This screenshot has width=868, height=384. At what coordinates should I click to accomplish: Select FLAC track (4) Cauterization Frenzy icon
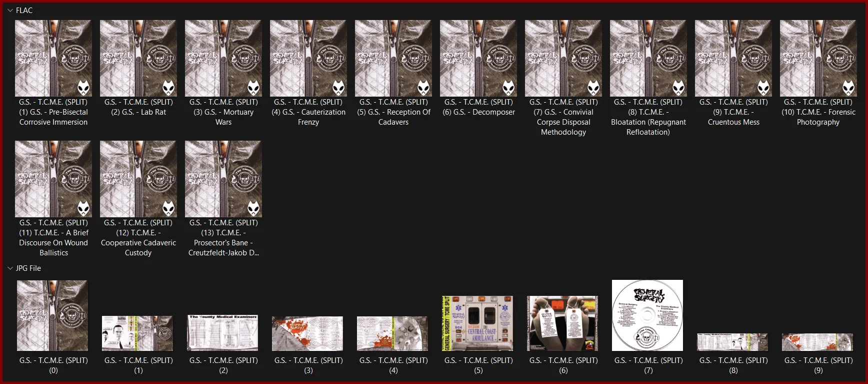[308, 58]
